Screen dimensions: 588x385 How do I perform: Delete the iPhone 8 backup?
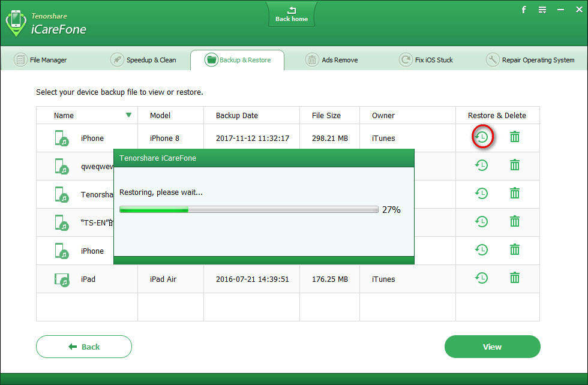pyautogui.click(x=515, y=137)
